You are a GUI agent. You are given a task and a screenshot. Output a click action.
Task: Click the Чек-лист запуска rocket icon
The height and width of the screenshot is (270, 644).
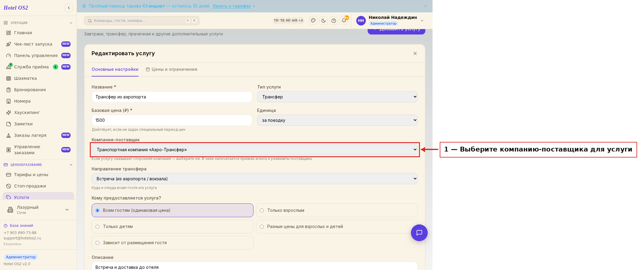[9, 44]
